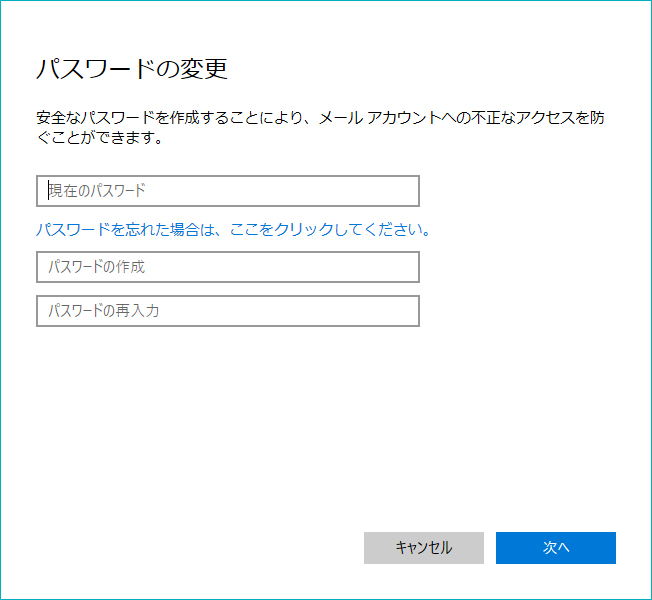Cancel the password change dialog
This screenshot has height=600, width=652.
(x=423, y=547)
